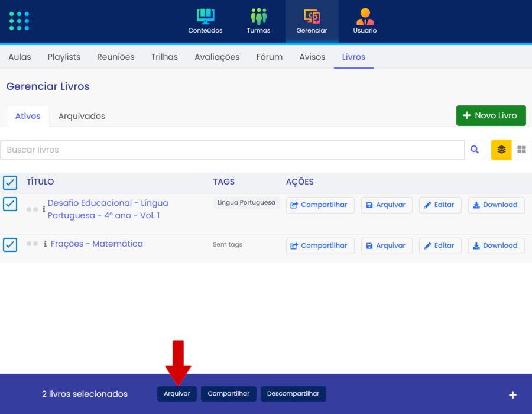Go to the Turmas section
This screenshot has height=414, width=532.
(258, 21)
